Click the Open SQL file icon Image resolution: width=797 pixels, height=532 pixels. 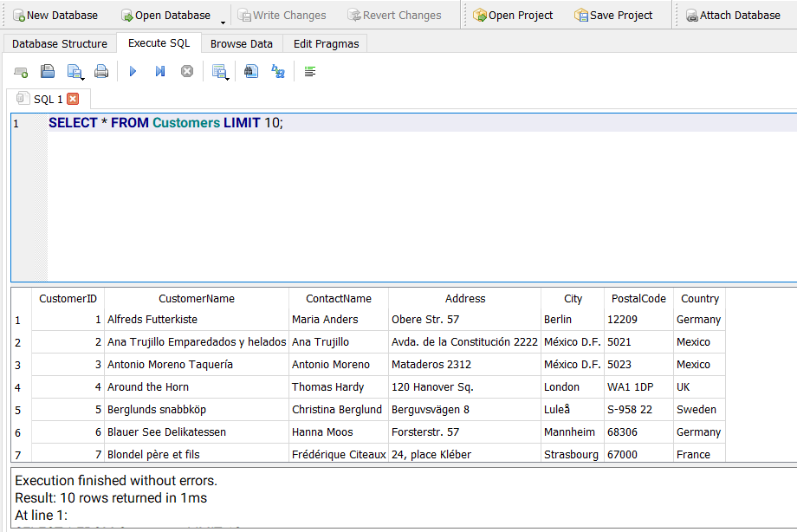[48, 71]
